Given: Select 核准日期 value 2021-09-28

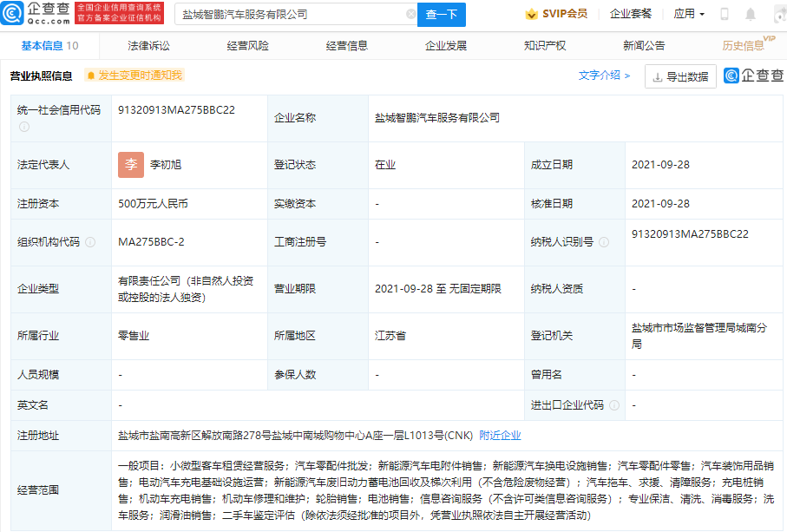Looking at the screenshot, I should tap(660, 204).
